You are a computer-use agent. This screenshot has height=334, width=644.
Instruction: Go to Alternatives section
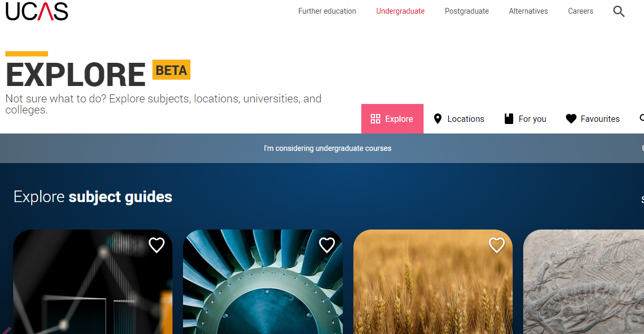(528, 11)
